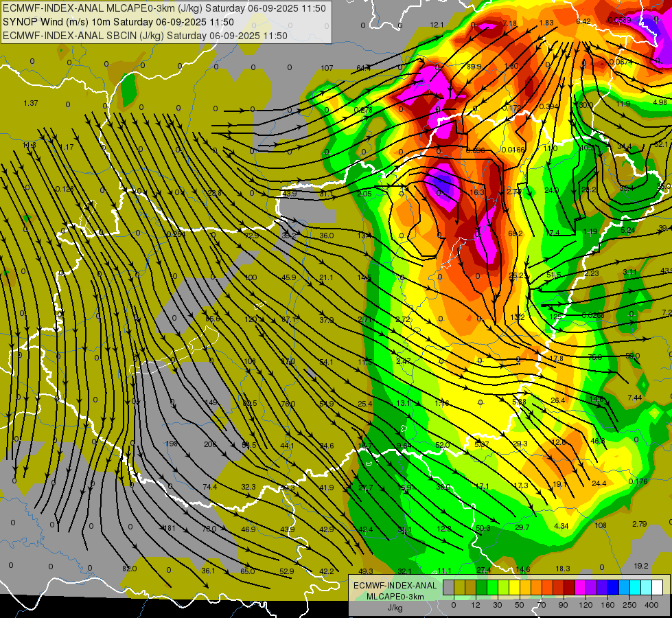Click the 'ECMWF-INDEX-ANAL SBCIN (J/kg)' title line
The image size is (672, 618).
[145, 36]
